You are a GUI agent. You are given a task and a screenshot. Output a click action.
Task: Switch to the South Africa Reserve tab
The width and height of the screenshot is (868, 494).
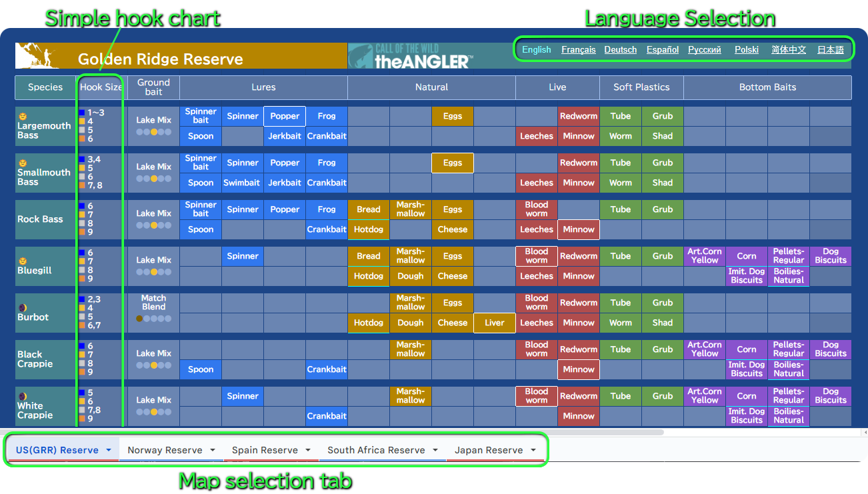coord(376,450)
